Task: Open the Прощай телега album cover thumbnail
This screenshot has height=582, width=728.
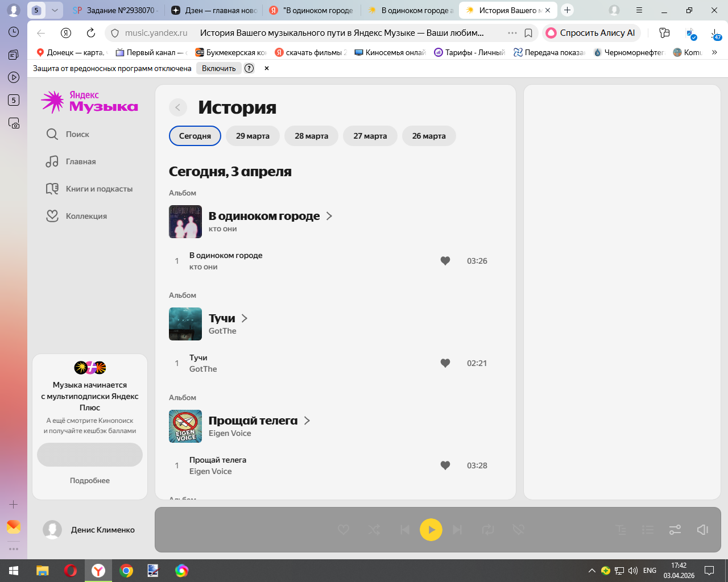Action: pyautogui.click(x=185, y=426)
